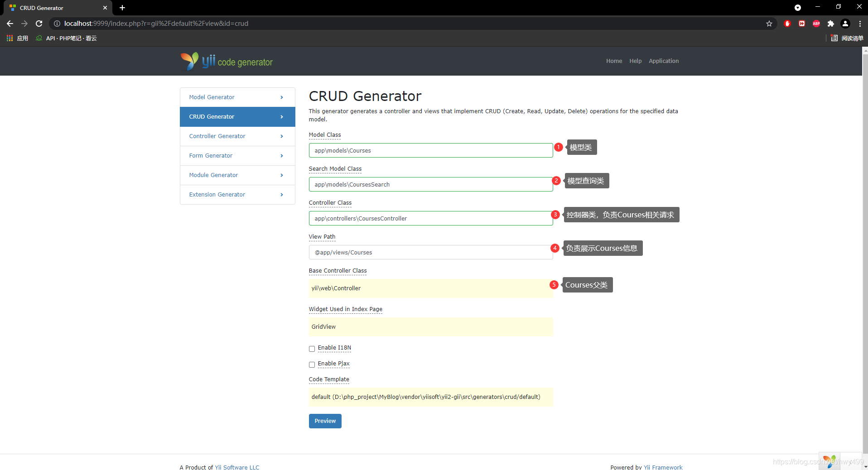Image resolution: width=868 pixels, height=470 pixels.
Task: Click the CRUD Generator chevron
Action: [282, 117]
